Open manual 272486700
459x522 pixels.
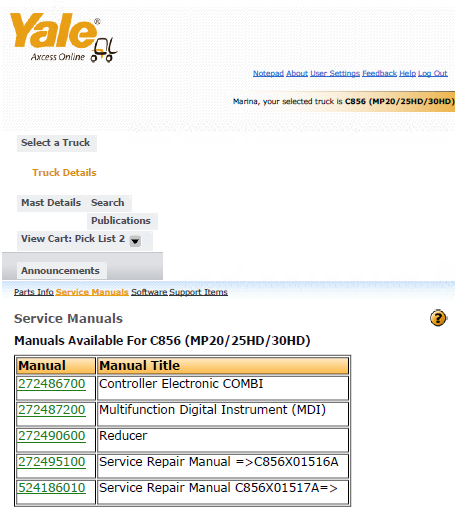(x=52, y=384)
